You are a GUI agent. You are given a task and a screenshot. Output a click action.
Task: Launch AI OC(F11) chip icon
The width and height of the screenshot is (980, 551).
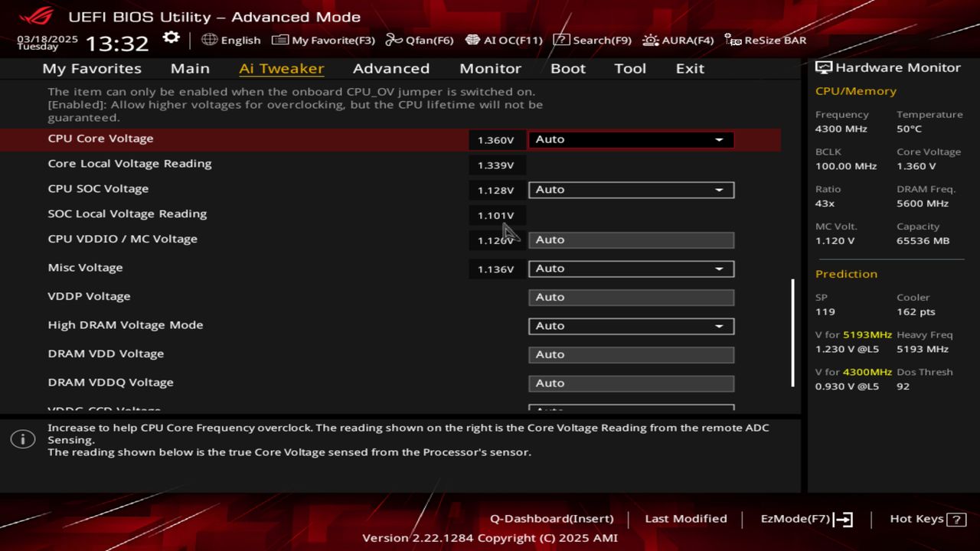point(472,40)
